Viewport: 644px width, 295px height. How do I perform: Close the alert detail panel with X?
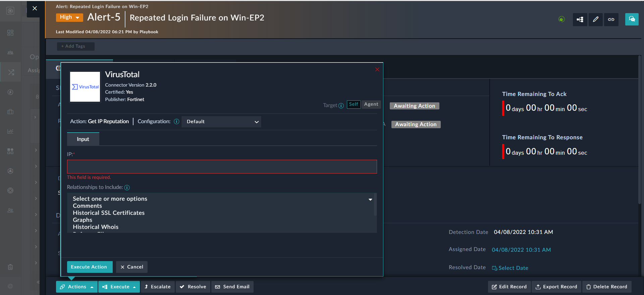click(x=35, y=8)
